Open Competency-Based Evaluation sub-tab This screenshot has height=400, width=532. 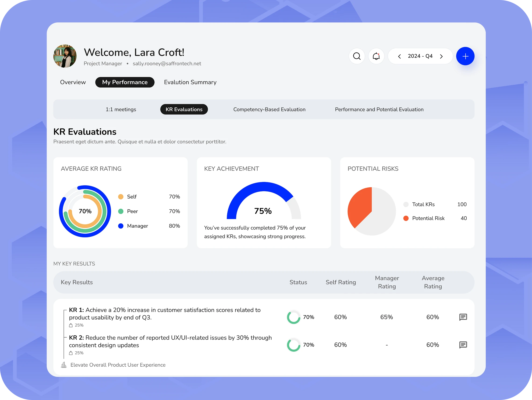tap(269, 110)
